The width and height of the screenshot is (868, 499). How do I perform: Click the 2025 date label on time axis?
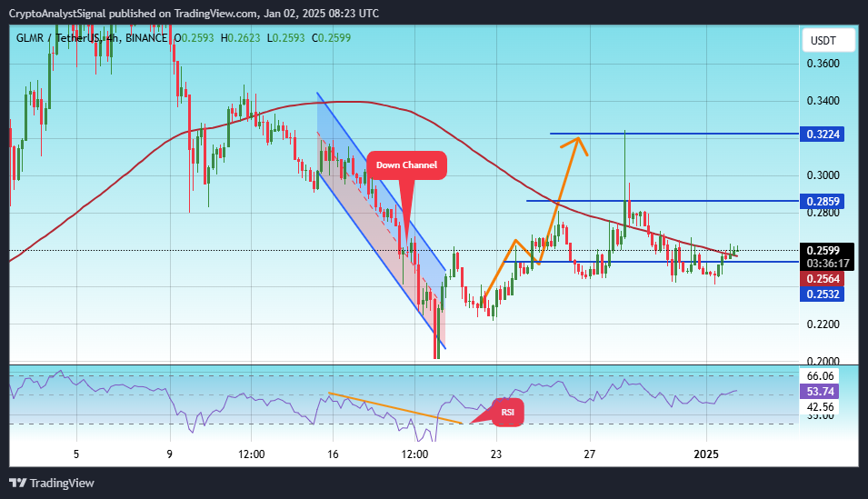coord(706,454)
